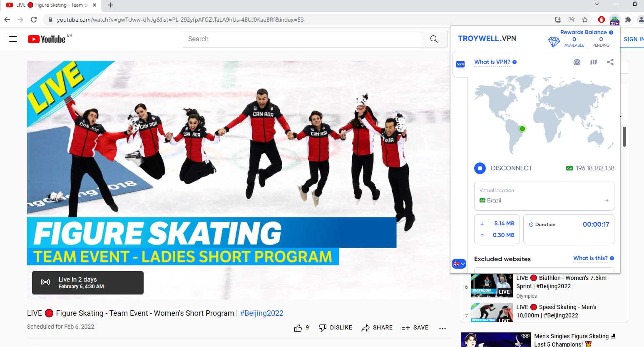Bookmark this page with the star icon
The height and width of the screenshot is (347, 644).
click(x=585, y=20)
